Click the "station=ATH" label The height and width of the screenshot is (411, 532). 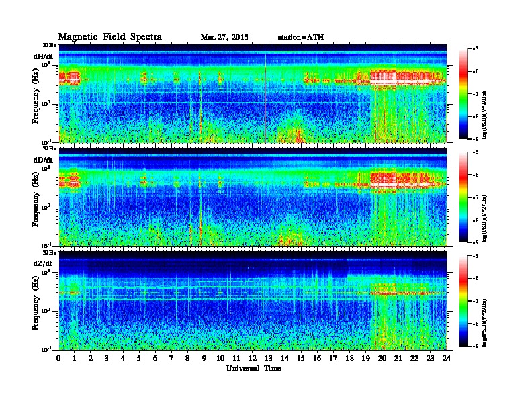301,38
